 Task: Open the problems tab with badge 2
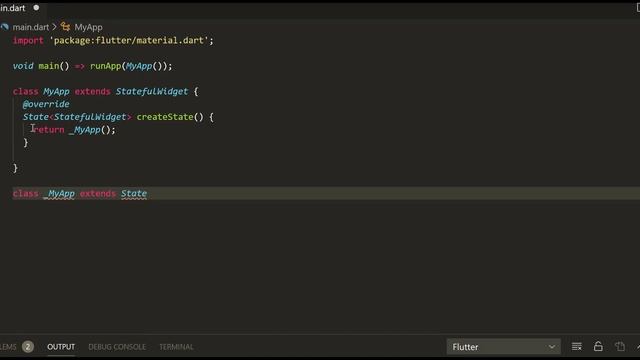16,347
